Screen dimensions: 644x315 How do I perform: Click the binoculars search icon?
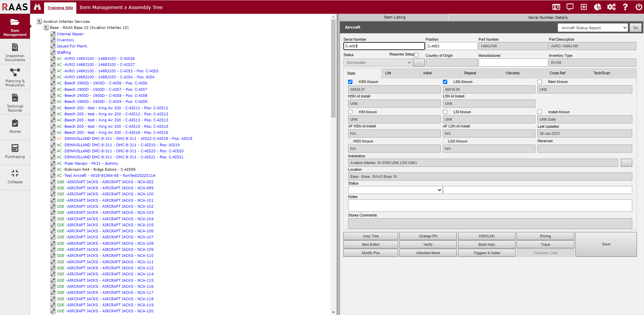[x=37, y=7]
